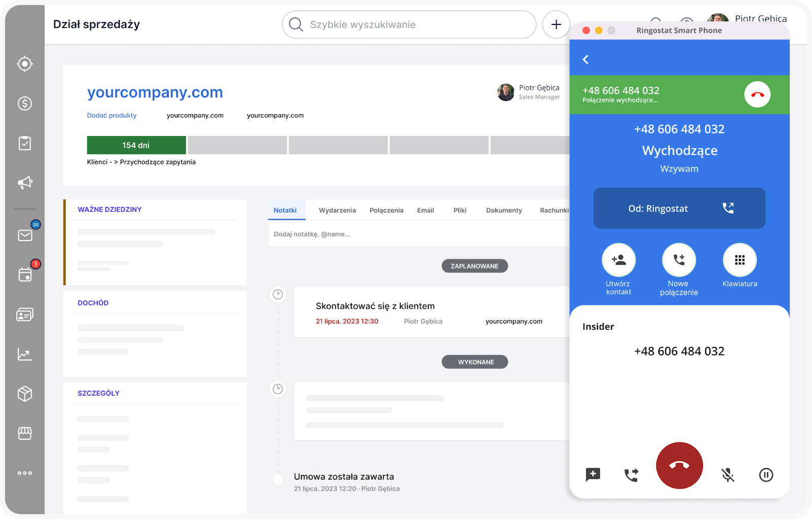Screen dimensions: 812x519
Task: Mute the microphone
Action: [x=728, y=475]
